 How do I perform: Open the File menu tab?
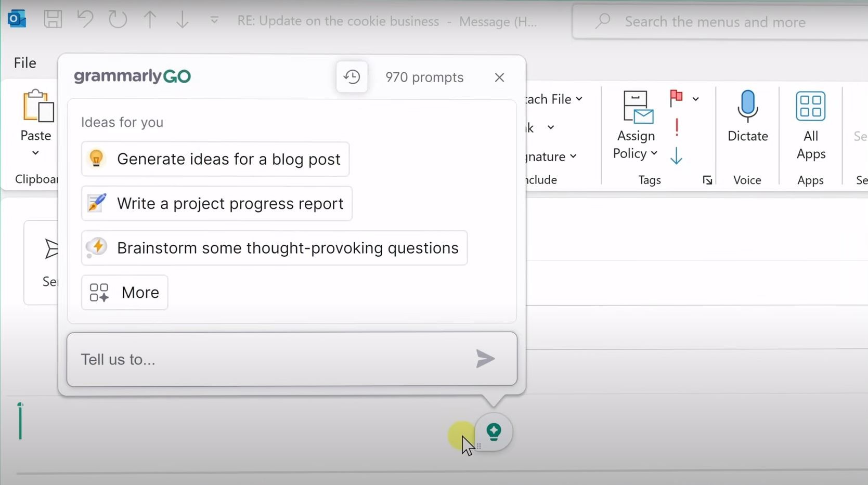pyautogui.click(x=25, y=63)
